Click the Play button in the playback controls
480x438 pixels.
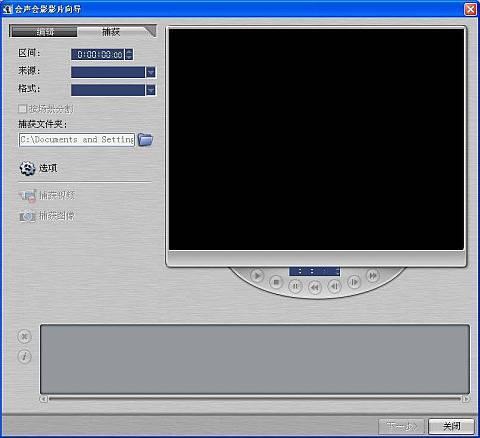[x=257, y=276]
